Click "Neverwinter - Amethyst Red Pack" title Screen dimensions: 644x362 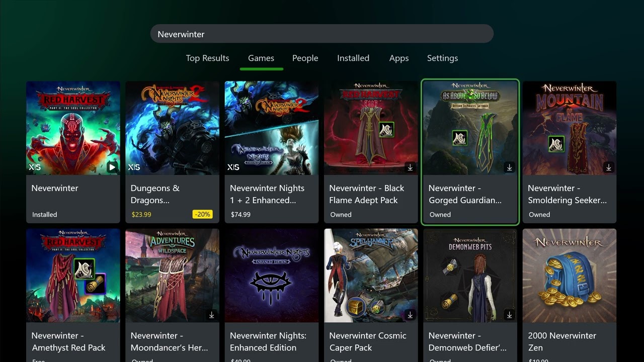[x=68, y=341]
